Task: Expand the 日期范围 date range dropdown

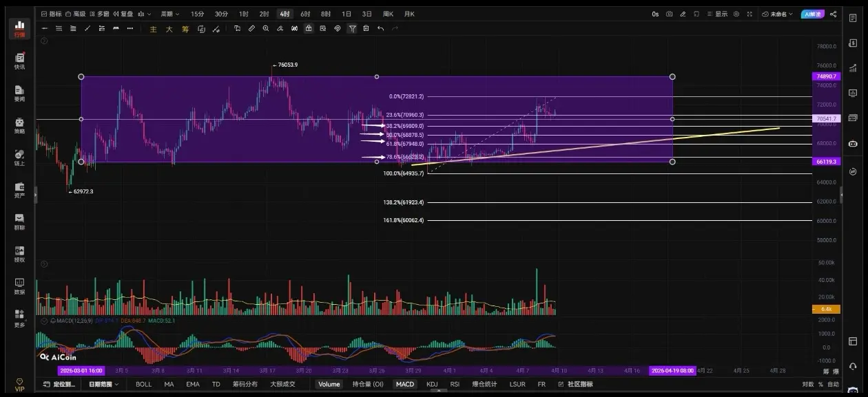Action: tap(103, 384)
